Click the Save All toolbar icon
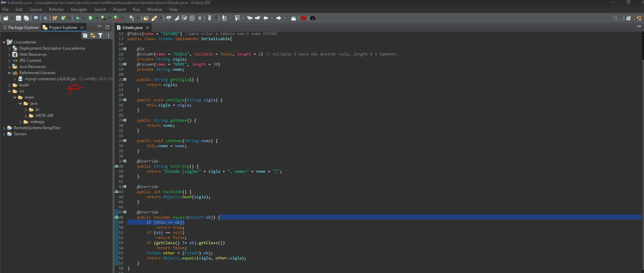Viewport: 644px width, 273px height. (x=26, y=18)
